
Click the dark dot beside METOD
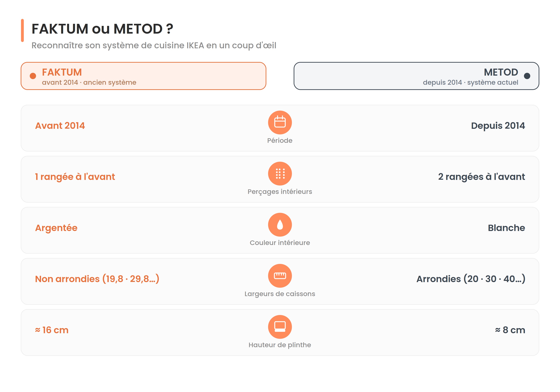527,76
